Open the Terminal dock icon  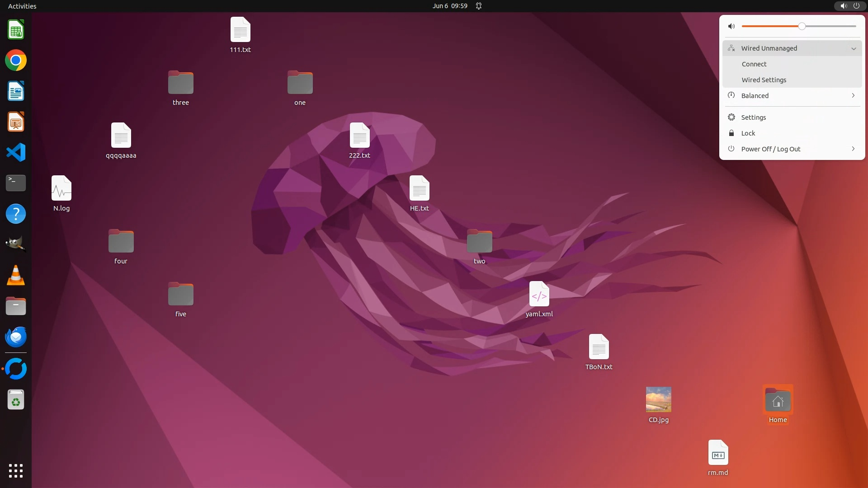click(x=16, y=183)
